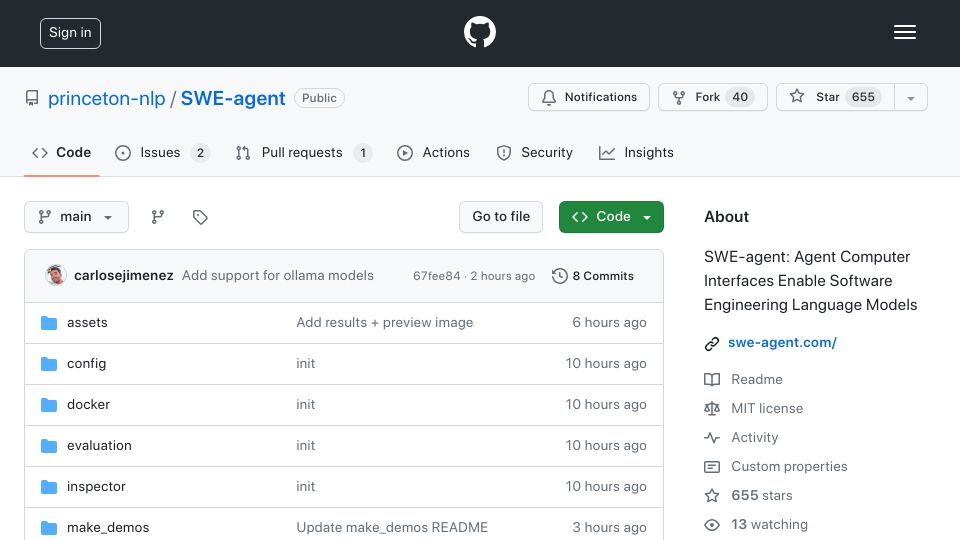The image size is (960, 540).
Task: Open the MIT license link
Action: [x=767, y=408]
